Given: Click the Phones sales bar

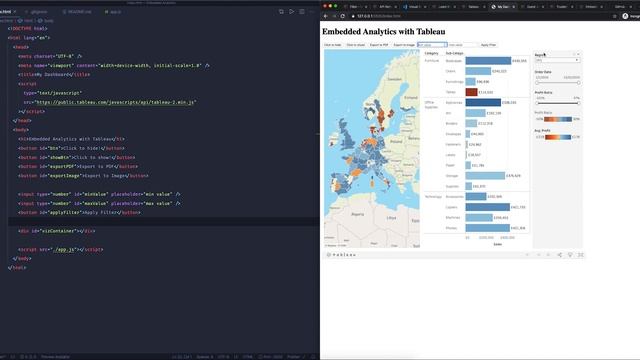Looking at the screenshot, I should pyautogui.click(x=488, y=228).
